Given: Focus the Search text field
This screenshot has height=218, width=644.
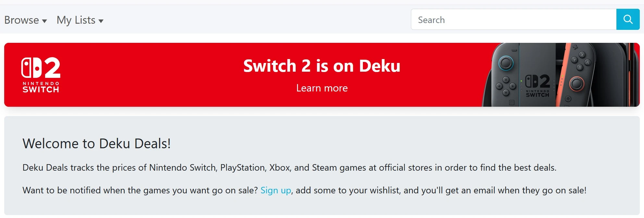Looking at the screenshot, I should tap(514, 19).
